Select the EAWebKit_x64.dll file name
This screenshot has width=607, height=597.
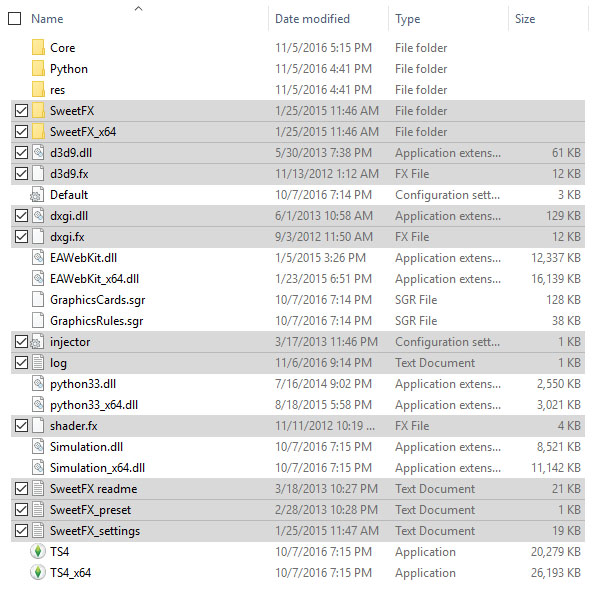(x=94, y=279)
